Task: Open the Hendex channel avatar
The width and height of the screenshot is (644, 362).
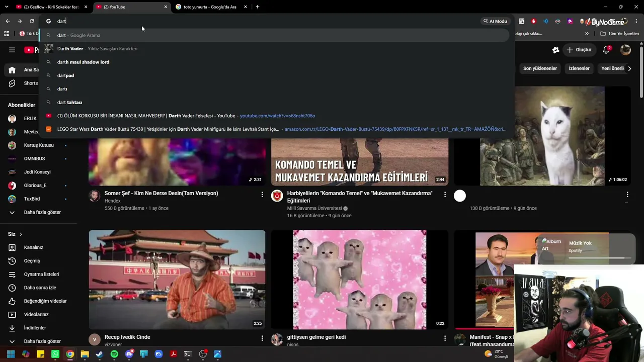Action: coord(95,196)
